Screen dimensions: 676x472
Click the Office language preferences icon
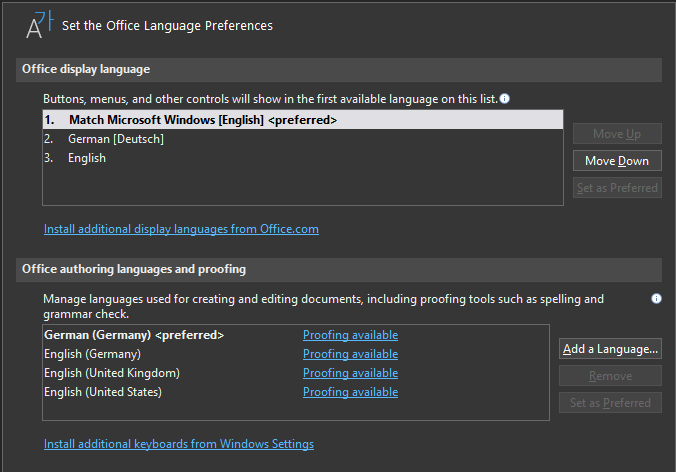38,23
